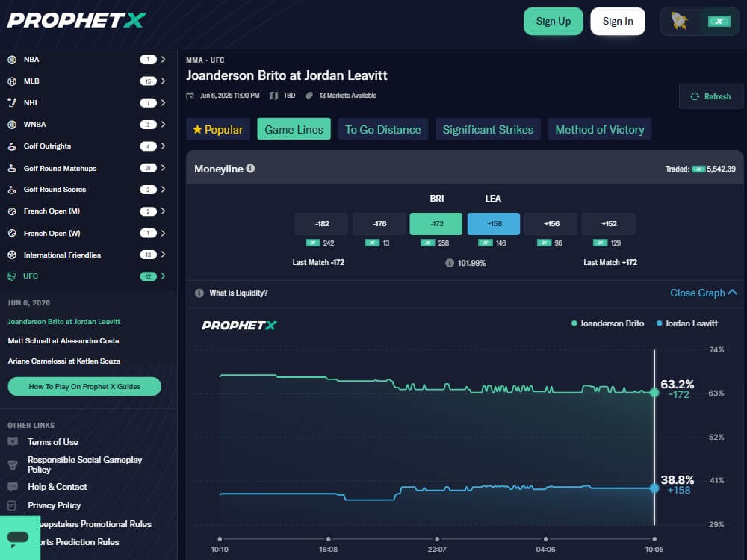The width and height of the screenshot is (747, 560).
Task: Select the green Prophet cash icon in the header
Action: 719,21
